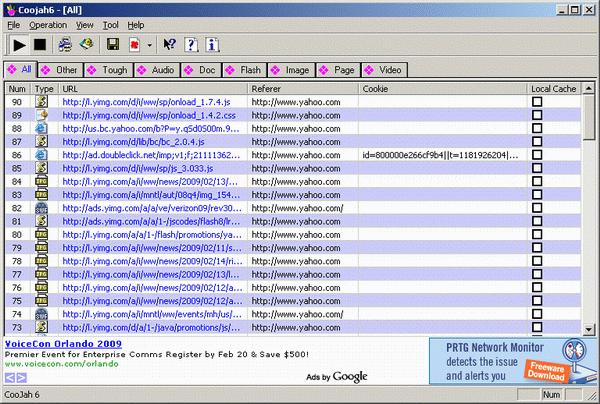The height and width of the screenshot is (404, 600).
Task: Open the info 'i' toolbar icon
Action: click(x=212, y=45)
